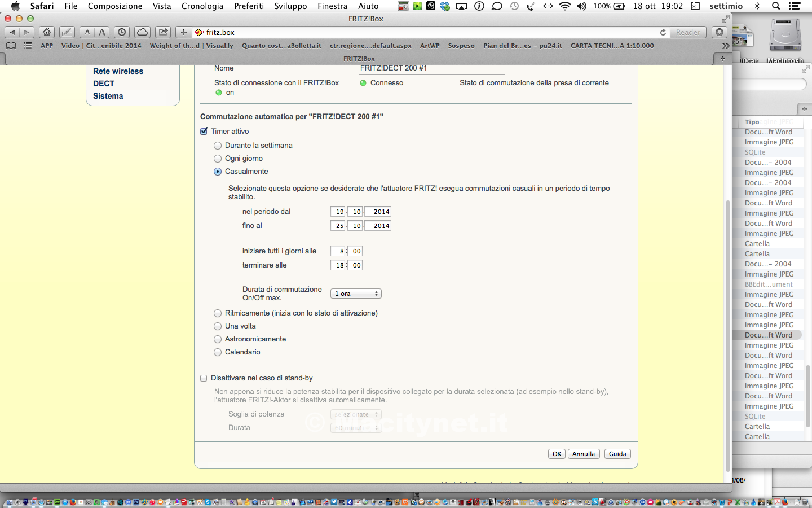This screenshot has height=508, width=812.
Task: Show iCloud tabs using cloud icon
Action: [x=142, y=32]
